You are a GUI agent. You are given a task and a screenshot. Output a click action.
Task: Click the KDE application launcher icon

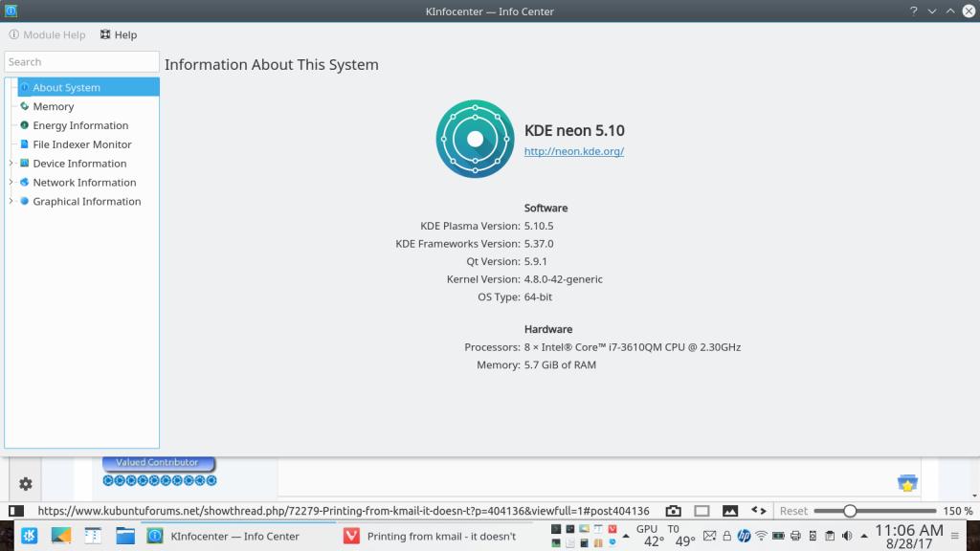tap(29, 536)
